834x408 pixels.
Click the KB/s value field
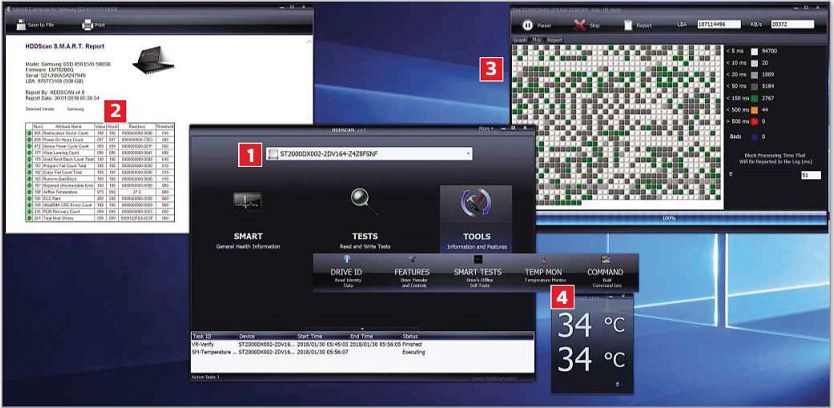tap(793, 24)
